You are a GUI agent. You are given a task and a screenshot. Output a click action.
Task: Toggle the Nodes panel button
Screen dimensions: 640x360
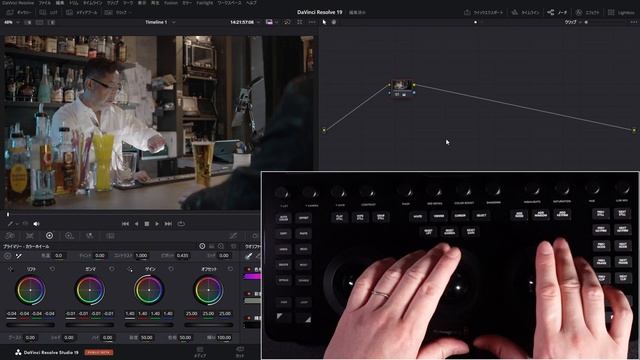coord(557,13)
